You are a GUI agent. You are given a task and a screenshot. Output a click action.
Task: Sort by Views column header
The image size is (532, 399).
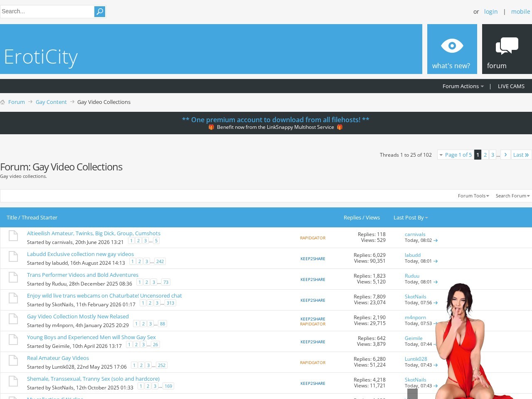373,217
